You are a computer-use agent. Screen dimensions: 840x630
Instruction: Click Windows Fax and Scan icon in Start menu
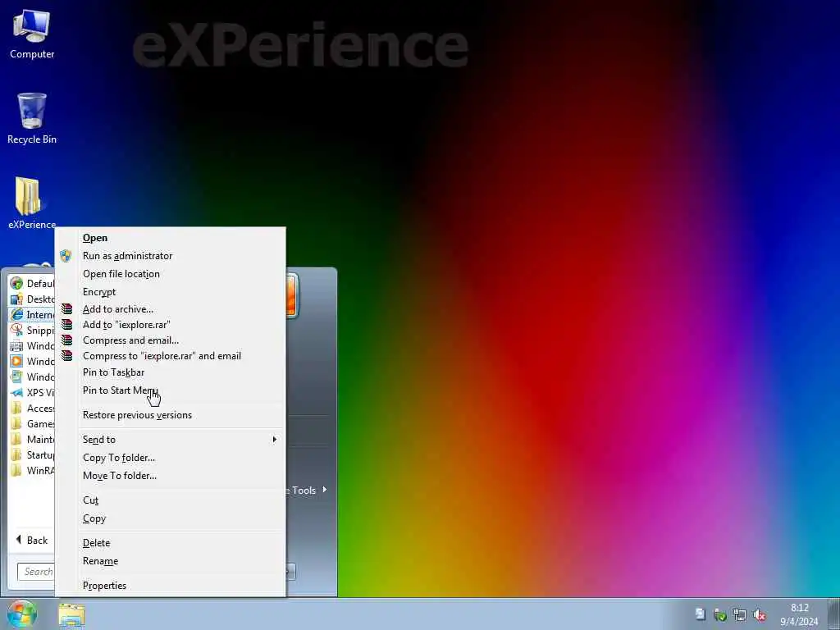coord(16,345)
